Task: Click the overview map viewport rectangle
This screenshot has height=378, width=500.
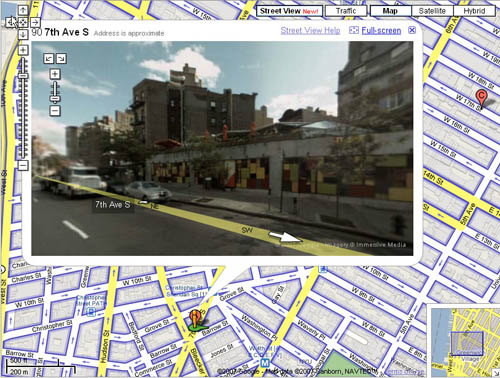Action: tap(467, 344)
